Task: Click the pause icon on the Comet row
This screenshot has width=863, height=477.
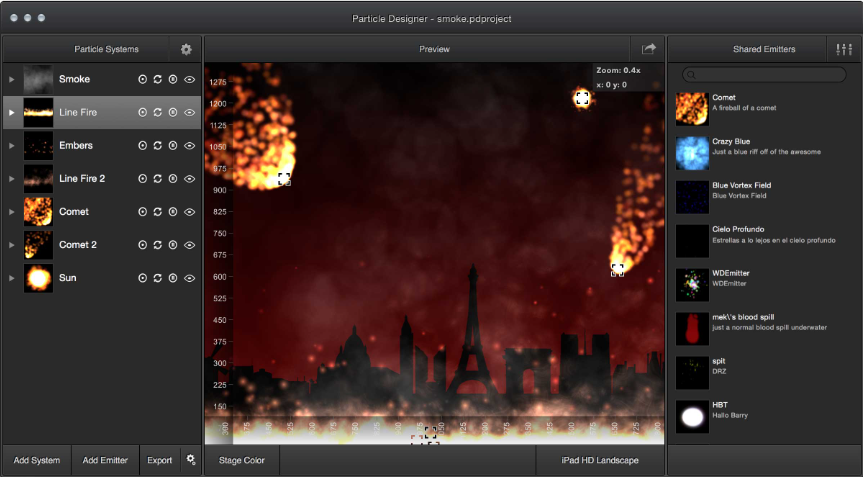Action: pyautogui.click(x=173, y=212)
